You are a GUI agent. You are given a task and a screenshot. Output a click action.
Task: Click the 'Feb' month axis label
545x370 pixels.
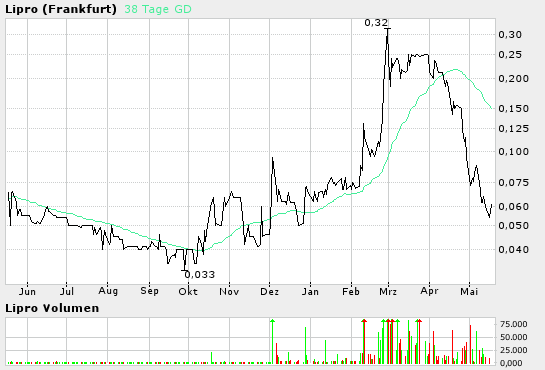click(351, 291)
